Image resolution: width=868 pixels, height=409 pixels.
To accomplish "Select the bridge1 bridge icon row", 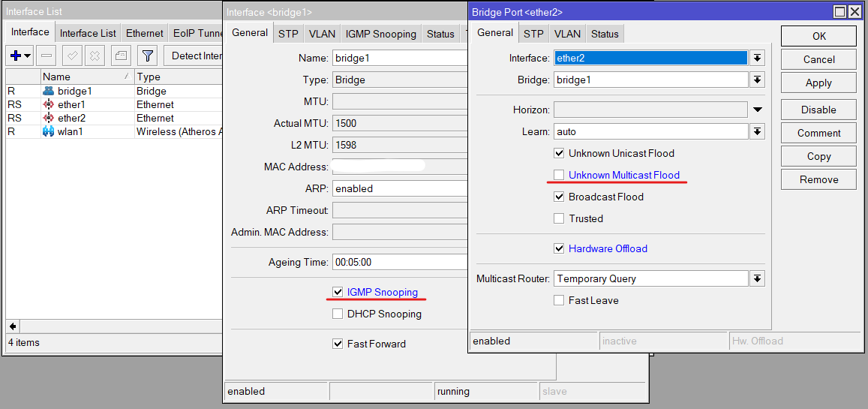I will [48, 92].
